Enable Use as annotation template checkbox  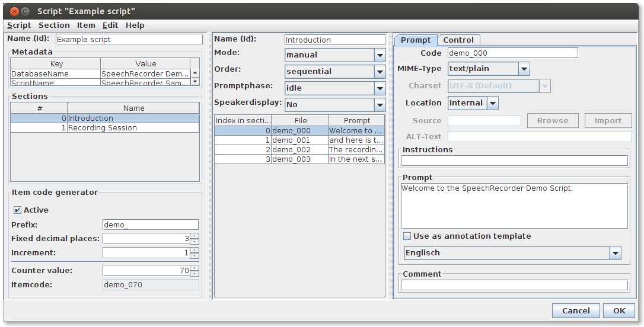pos(407,236)
